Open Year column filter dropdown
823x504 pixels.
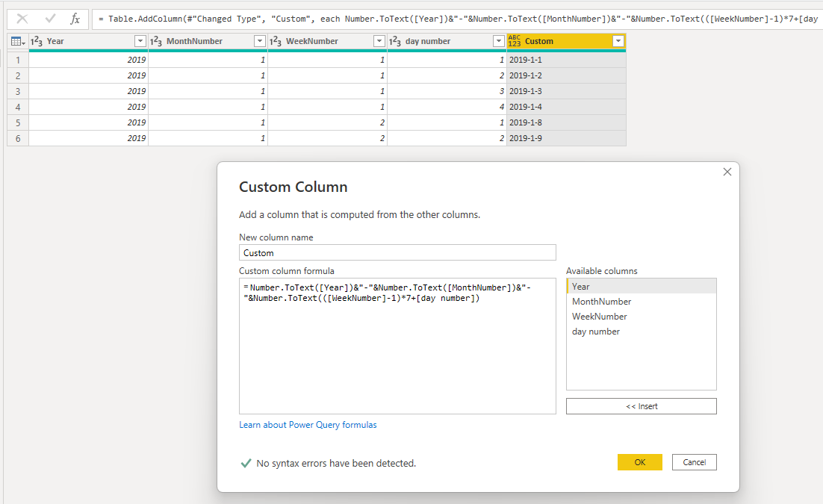140,41
